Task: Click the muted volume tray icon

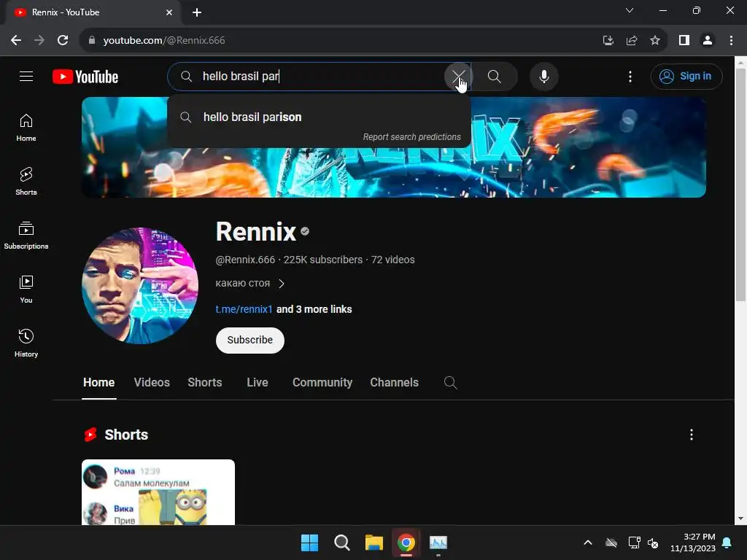Action: pyautogui.click(x=653, y=542)
